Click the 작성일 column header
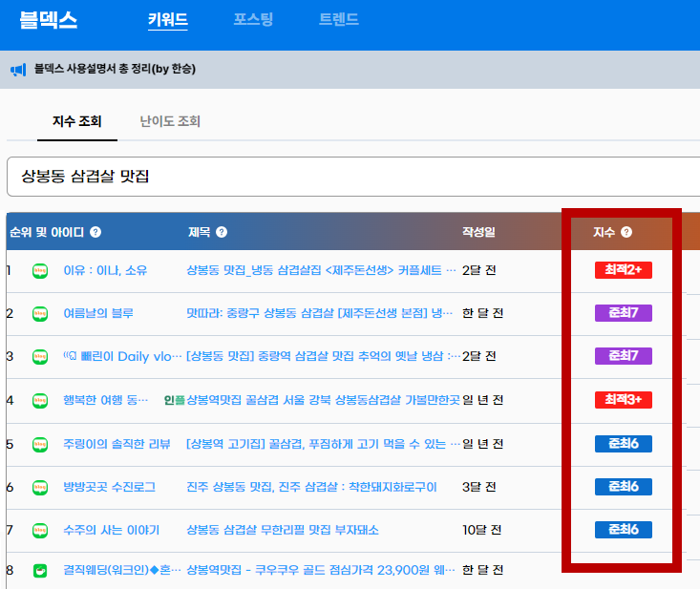Screen dimensions: 700x589 pos(478,232)
